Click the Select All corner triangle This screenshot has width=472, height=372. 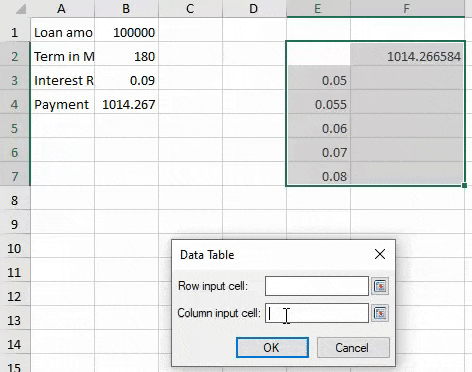coord(20,9)
